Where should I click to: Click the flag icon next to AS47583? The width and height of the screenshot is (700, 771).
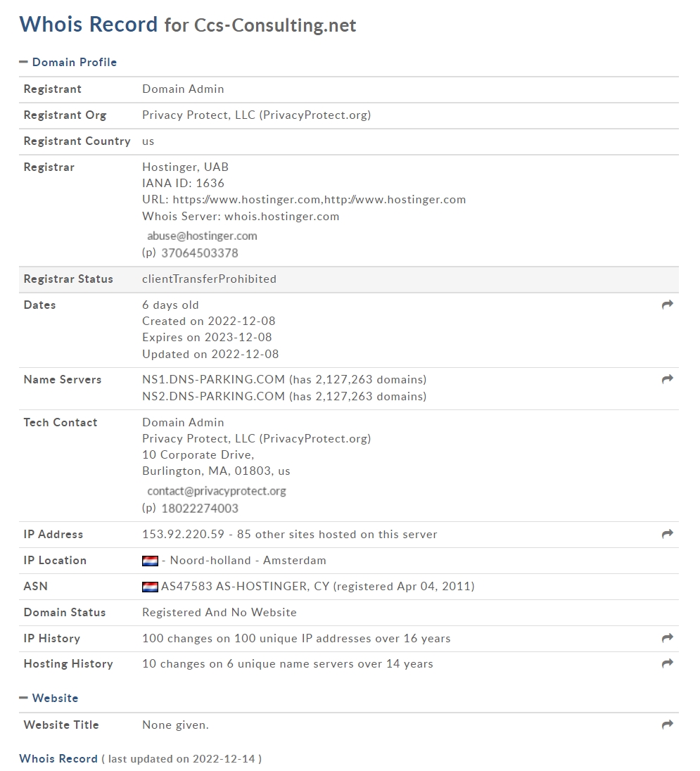(x=150, y=587)
